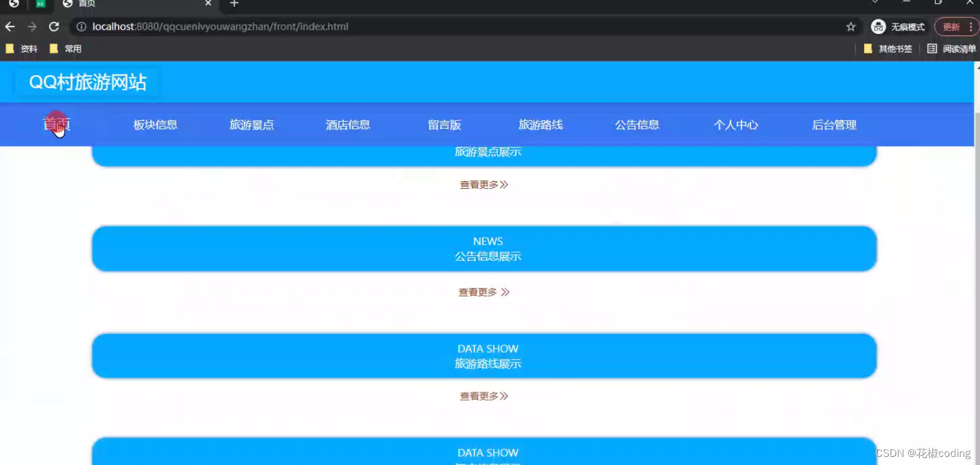Viewport: 980px width, 465px height.
Task: Open 酒店信息 navigation item
Action: tap(348, 125)
